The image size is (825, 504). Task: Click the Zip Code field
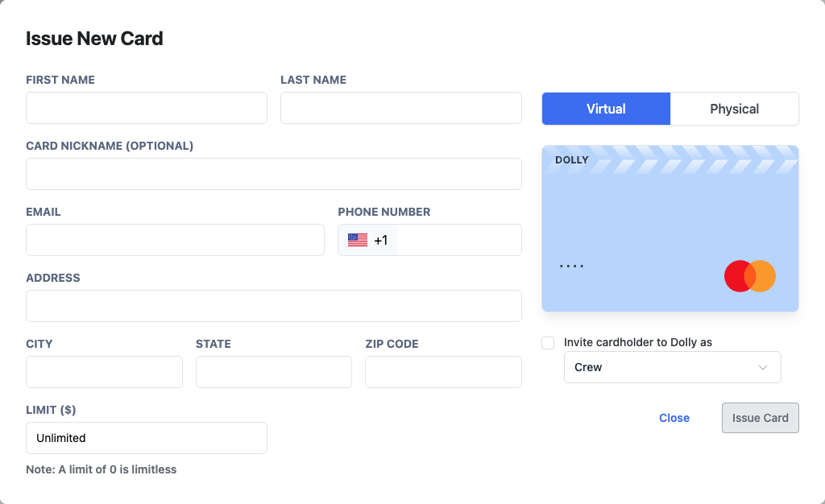coord(443,372)
